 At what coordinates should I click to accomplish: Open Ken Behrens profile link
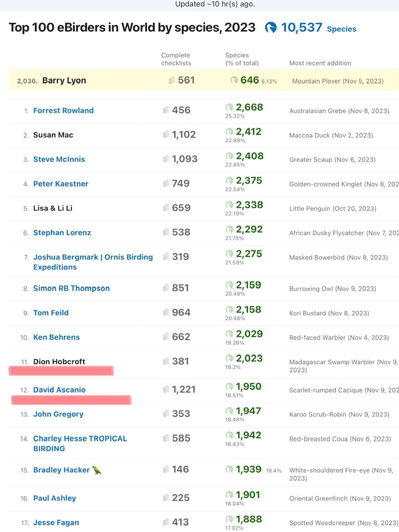[x=56, y=337]
